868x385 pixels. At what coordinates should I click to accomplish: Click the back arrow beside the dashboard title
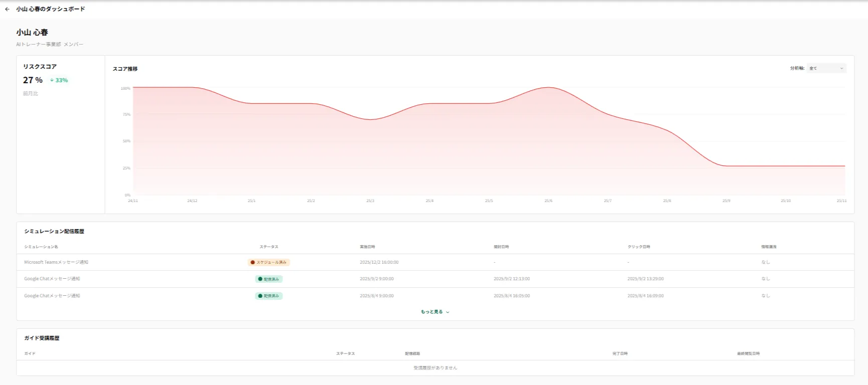click(x=7, y=9)
